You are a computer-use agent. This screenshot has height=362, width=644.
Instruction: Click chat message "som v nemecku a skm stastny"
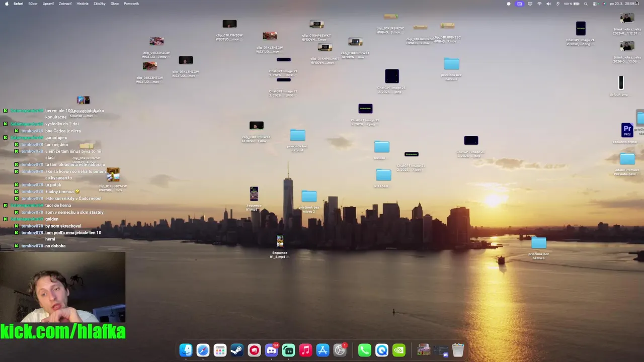(x=74, y=212)
